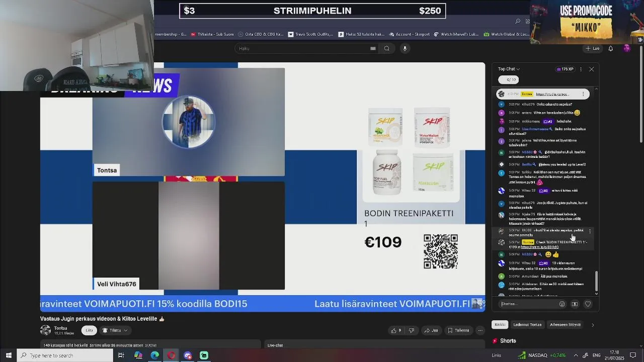The image size is (644, 362).
Task: Click the Links toolbar on taskbar
Action: click(x=496, y=355)
